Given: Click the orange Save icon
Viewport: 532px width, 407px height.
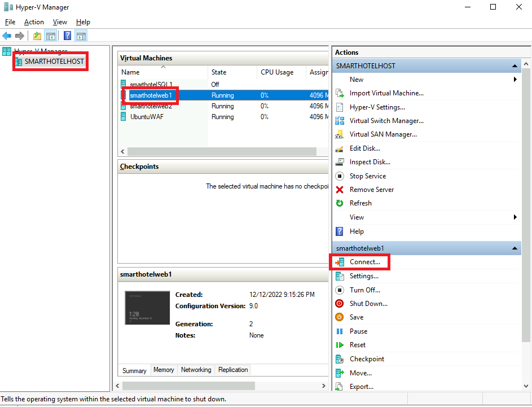Looking at the screenshot, I should click(339, 317).
